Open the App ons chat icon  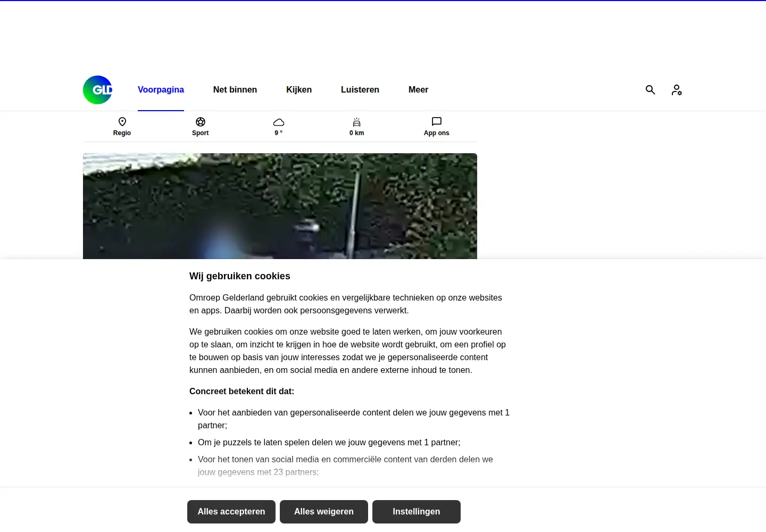[x=437, y=122]
